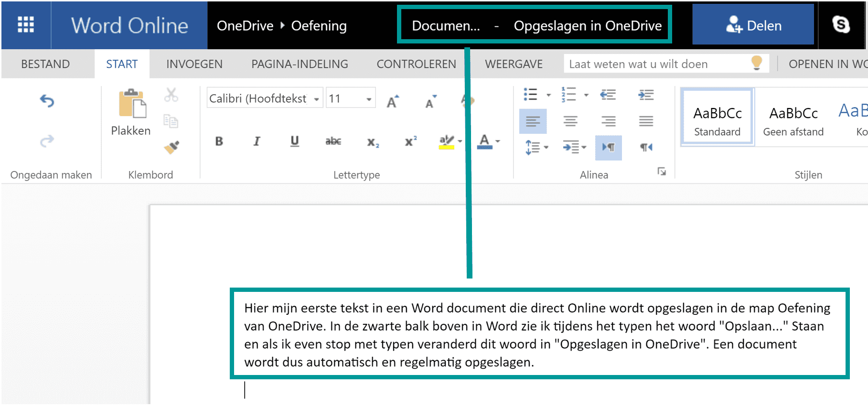Undo the last action
The width and height of the screenshot is (868, 407).
point(47,101)
